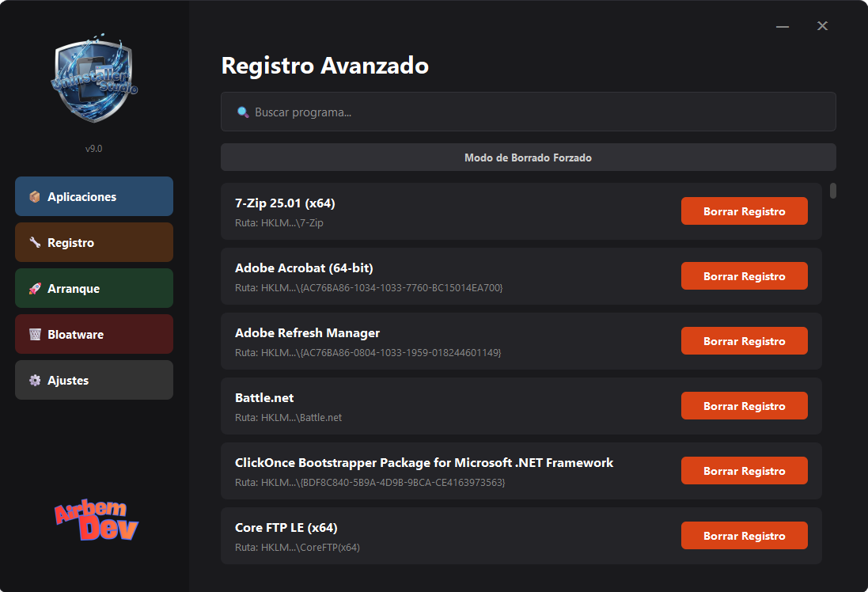Select the 7-Zip 25.01 (x64) title
868x592 pixels.
(285, 203)
